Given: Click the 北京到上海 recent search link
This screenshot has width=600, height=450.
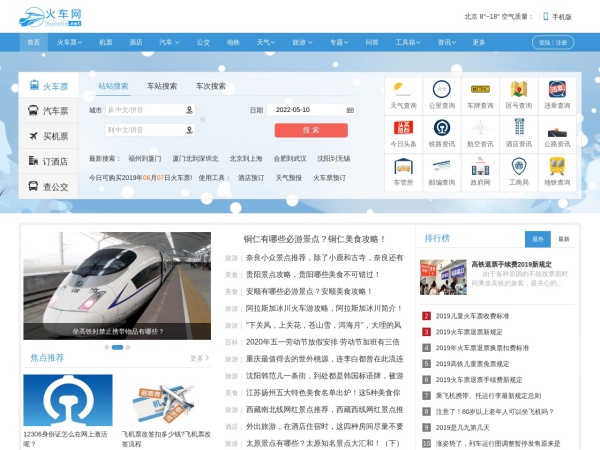Looking at the screenshot, I should click(x=246, y=158).
